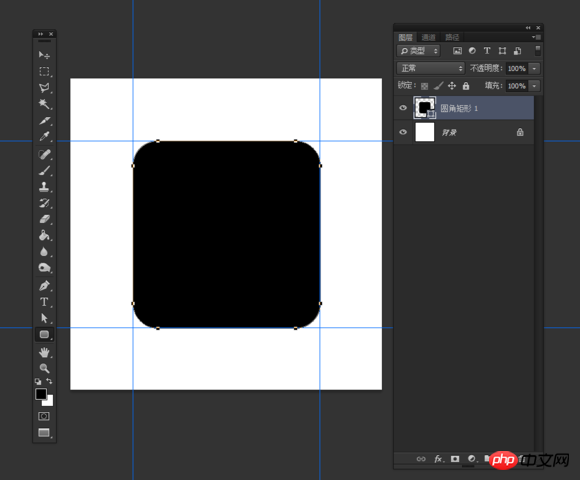Open the 不透明度 opacity slider arrow
Viewport: 580px width, 480px height.
coord(535,68)
